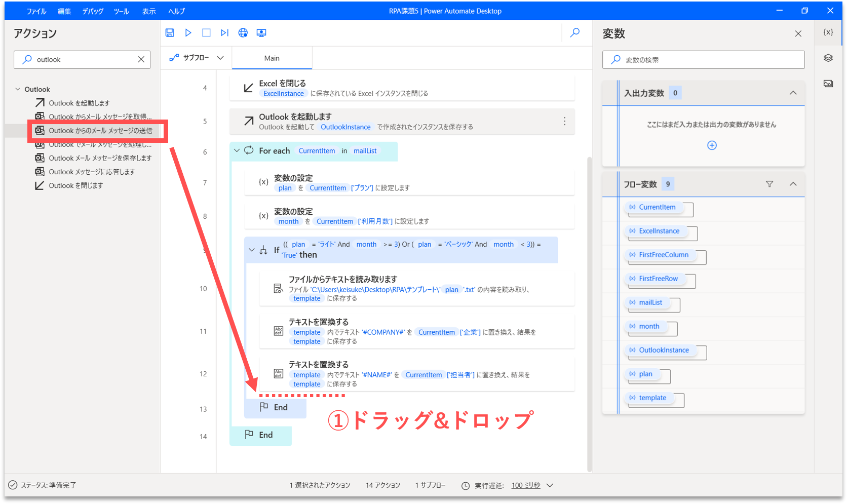The image size is (847, 504).
Task: Add a new input/output variable plus icon
Action: pyautogui.click(x=712, y=145)
